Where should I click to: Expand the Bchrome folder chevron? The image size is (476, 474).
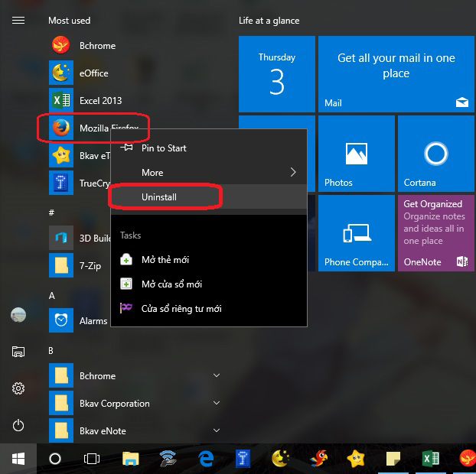(217, 375)
